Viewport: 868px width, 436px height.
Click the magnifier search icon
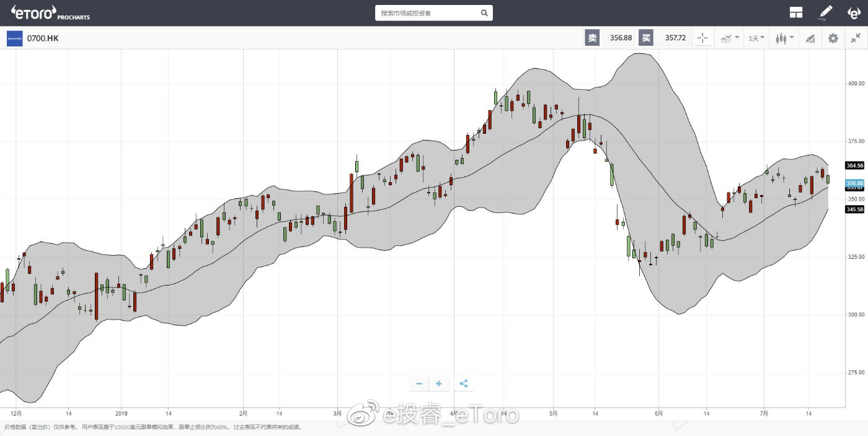pyautogui.click(x=484, y=13)
